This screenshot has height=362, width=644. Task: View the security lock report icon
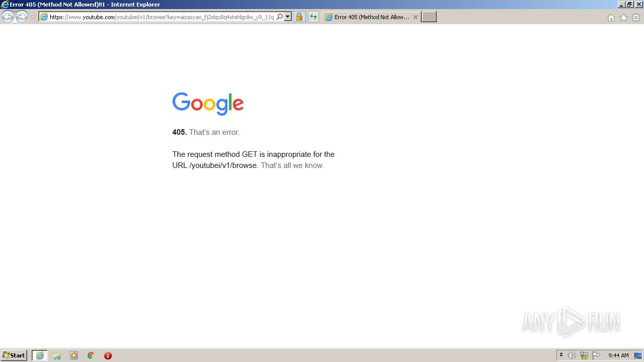pos(299,17)
